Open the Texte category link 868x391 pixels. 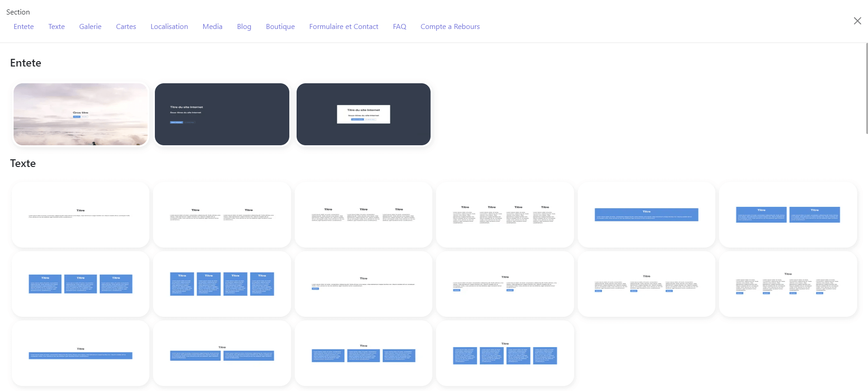pyautogui.click(x=57, y=27)
